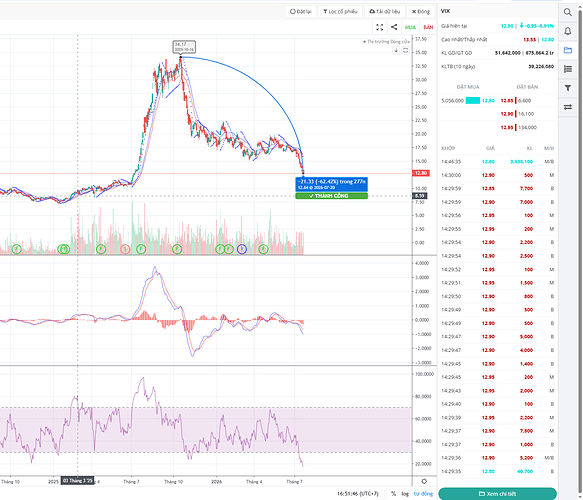Click the small refresh icon below market status
The height and width of the screenshot is (500, 583).
[x=405, y=50]
